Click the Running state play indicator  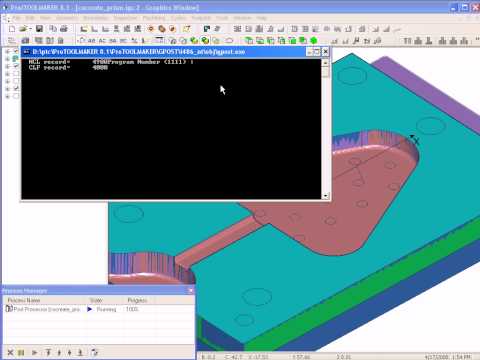pyautogui.click(x=90, y=309)
